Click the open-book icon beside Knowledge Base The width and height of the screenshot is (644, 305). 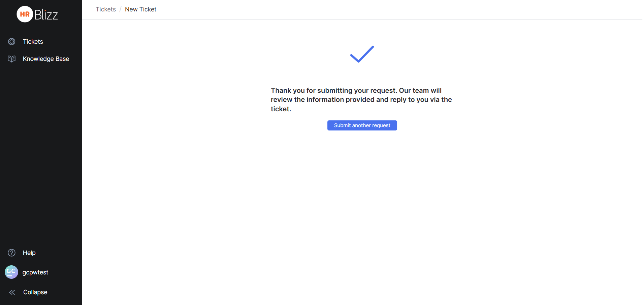point(11,59)
